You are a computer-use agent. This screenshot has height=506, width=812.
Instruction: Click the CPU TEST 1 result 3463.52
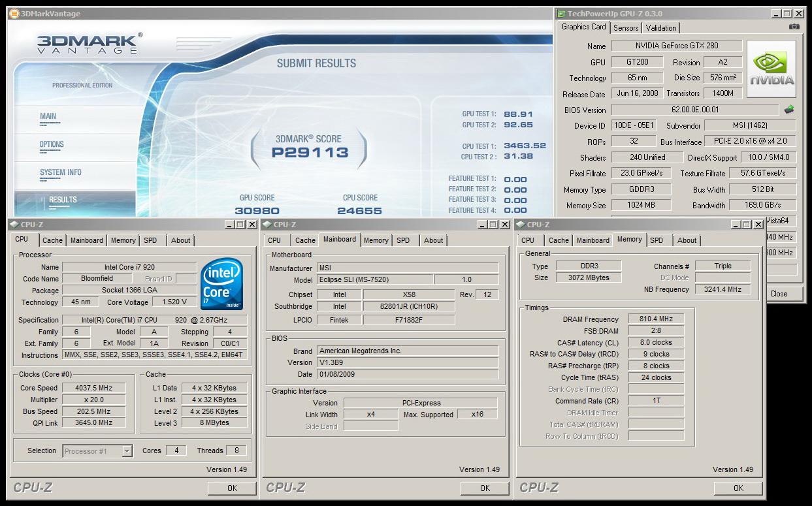[525, 146]
